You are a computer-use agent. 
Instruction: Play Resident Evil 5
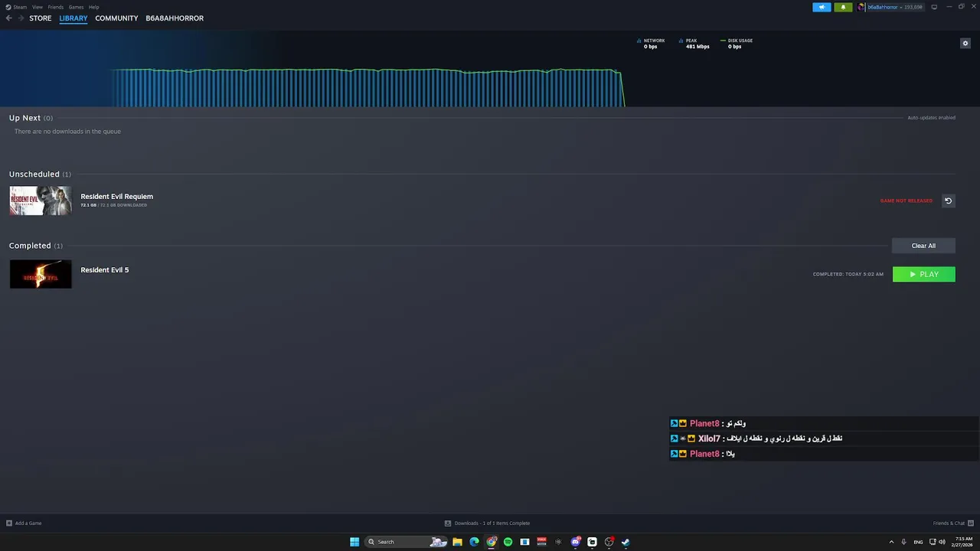923,274
